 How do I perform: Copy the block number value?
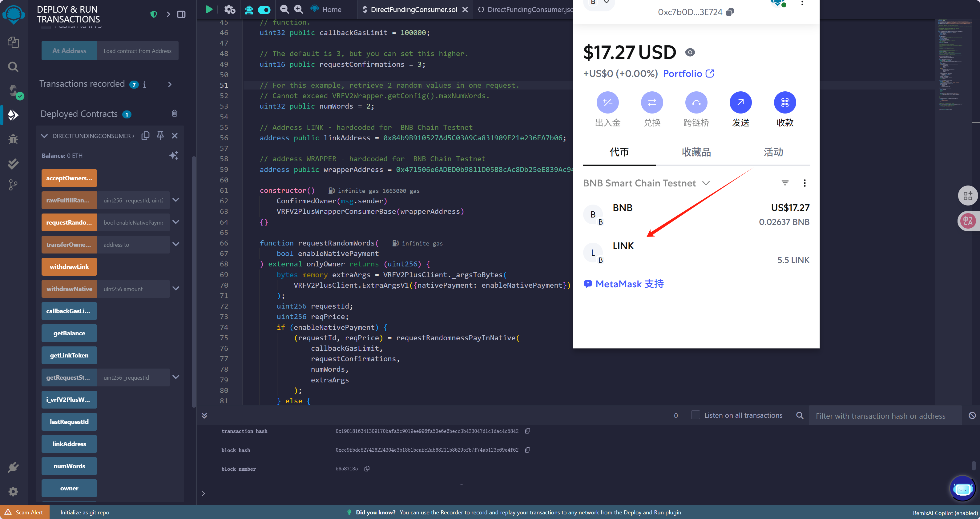(x=367, y=469)
